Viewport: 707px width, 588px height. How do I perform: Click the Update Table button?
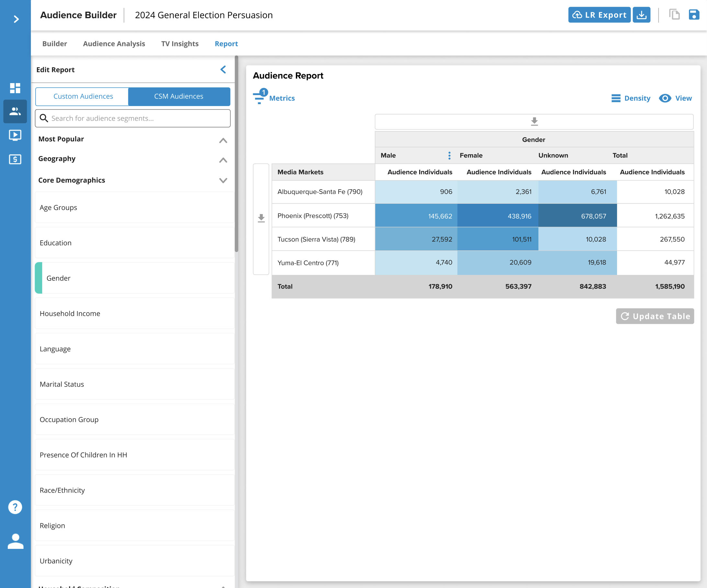pos(655,316)
